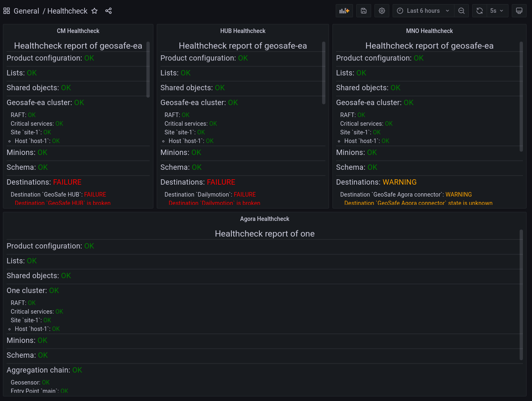Select 'Destinations: FAILURE' in CM panel
This screenshot has height=401, width=532.
[x=44, y=182]
